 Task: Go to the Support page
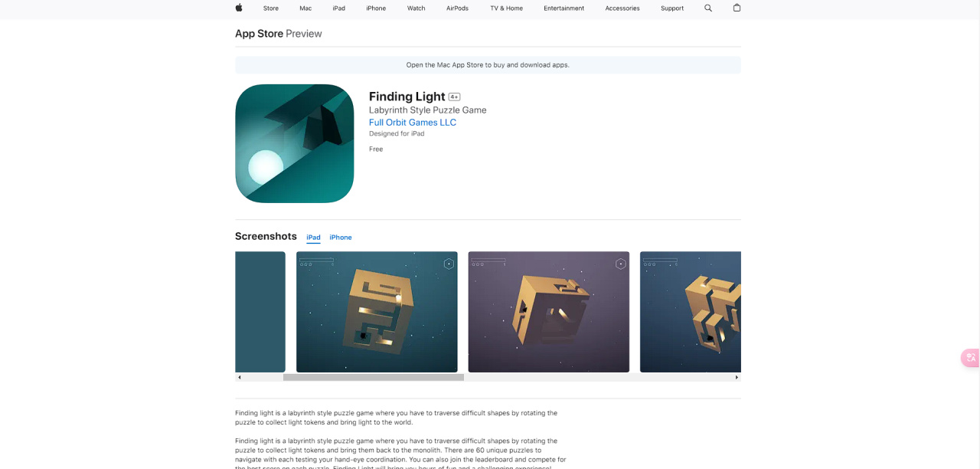pyautogui.click(x=672, y=8)
